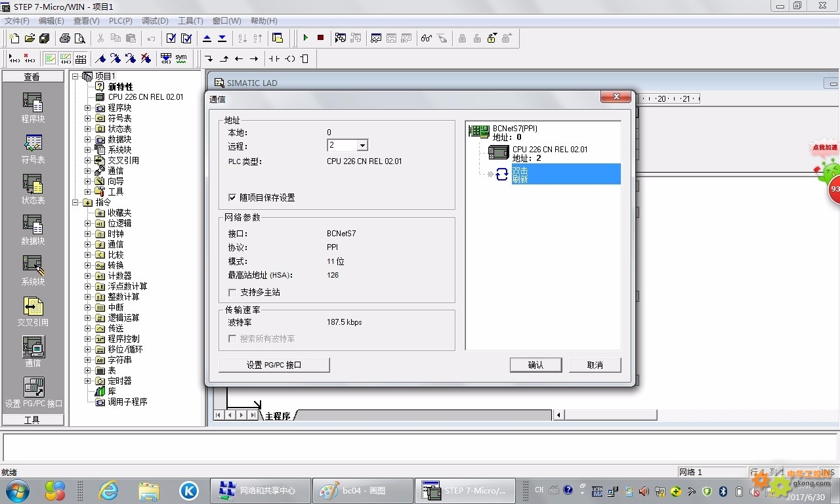Screen dimensions: 840x504
Task: Select 调用子程序 tree item
Action: [x=127, y=402]
